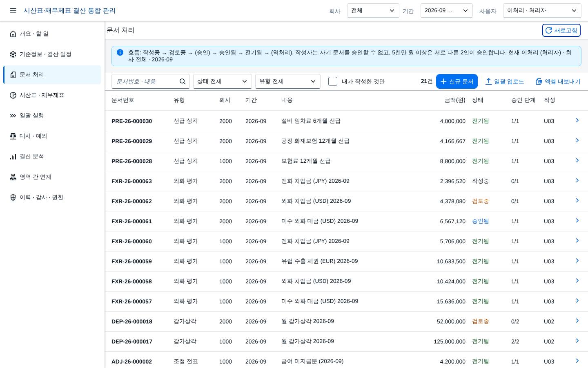Viewport: 588px width, 368px height.
Task: Open 기준정보 · 결산 일정 menu item
Action: tap(52, 54)
